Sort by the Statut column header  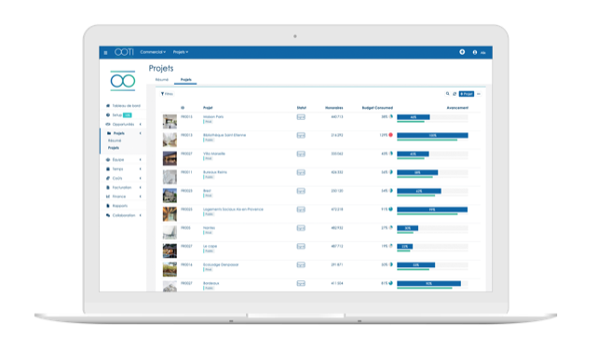pyautogui.click(x=301, y=108)
